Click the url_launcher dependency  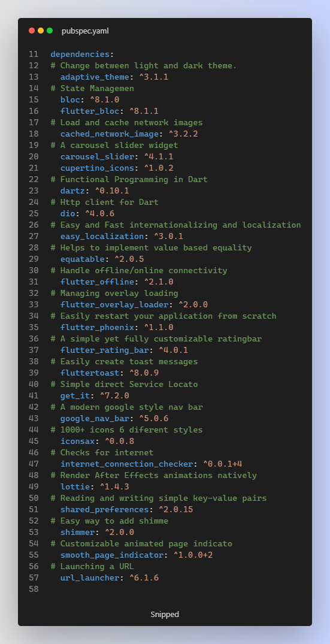(x=90, y=578)
